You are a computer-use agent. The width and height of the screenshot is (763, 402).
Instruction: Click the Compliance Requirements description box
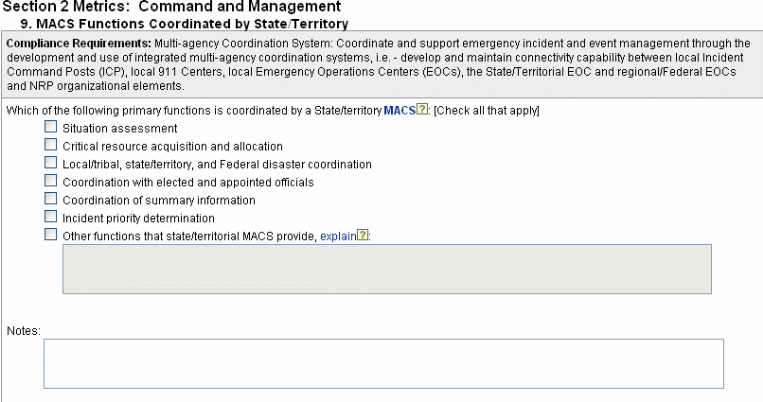(378, 65)
